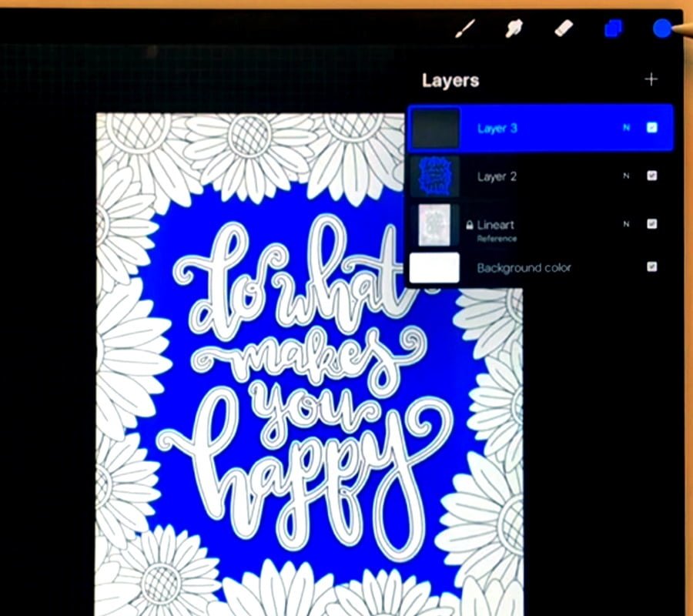Select the Brush tool
693x616 pixels.
[x=465, y=28]
